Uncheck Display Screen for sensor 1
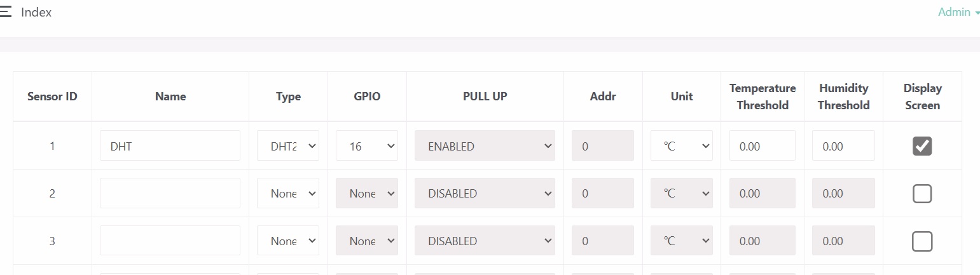 [x=922, y=146]
